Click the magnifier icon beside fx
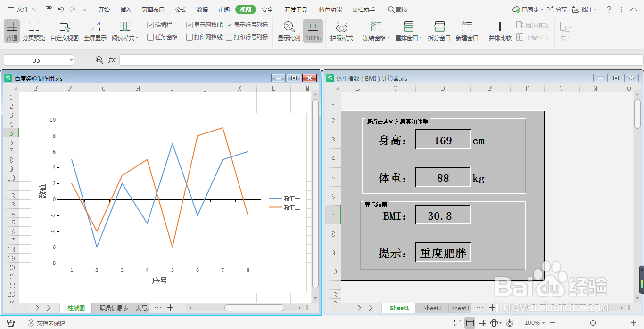The image size is (644, 329). tap(99, 60)
